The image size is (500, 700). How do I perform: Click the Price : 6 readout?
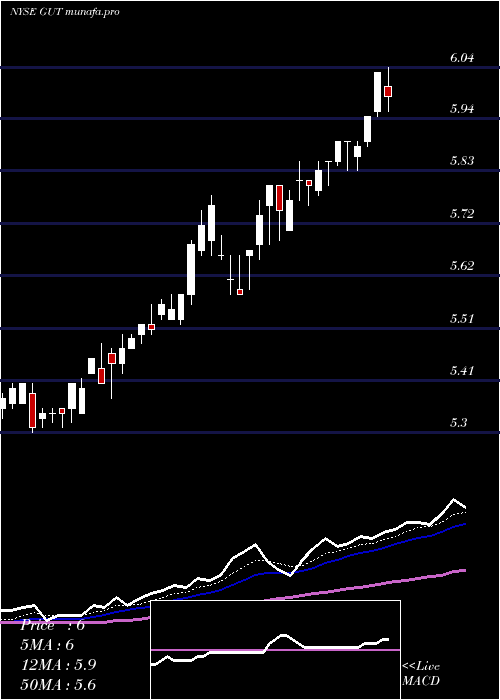[53, 625]
